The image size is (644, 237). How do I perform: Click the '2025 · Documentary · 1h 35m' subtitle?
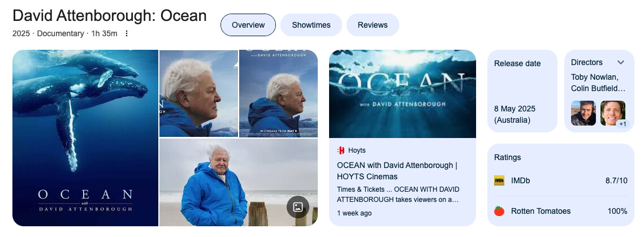tap(65, 34)
